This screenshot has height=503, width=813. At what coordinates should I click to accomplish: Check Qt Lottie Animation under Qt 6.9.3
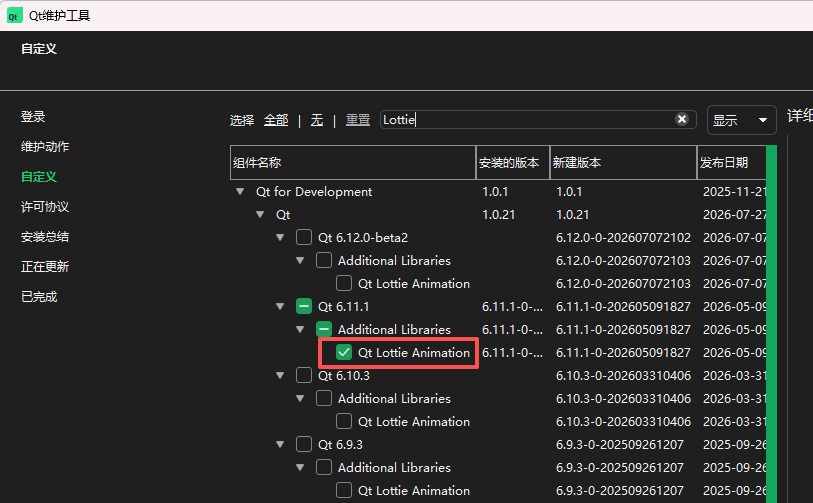click(x=344, y=490)
